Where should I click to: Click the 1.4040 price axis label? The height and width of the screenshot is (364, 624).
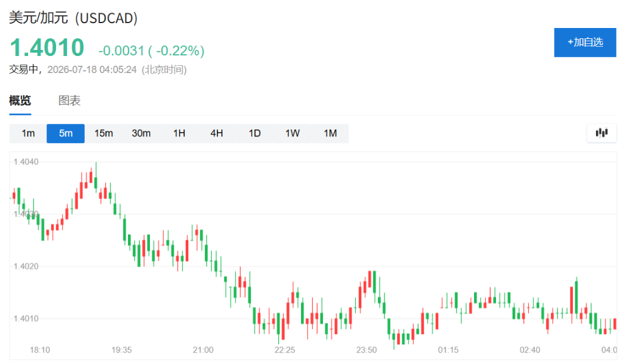26,162
